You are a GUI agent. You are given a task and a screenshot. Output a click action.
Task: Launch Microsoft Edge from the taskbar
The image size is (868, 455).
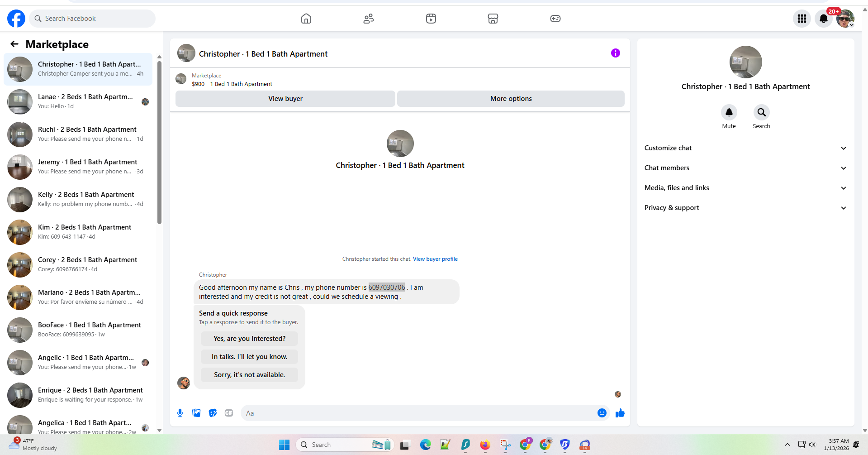(426, 445)
